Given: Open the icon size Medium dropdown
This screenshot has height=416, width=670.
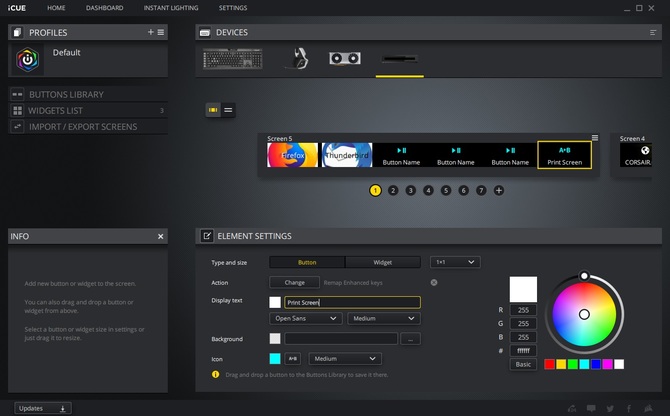Looking at the screenshot, I should (345, 359).
